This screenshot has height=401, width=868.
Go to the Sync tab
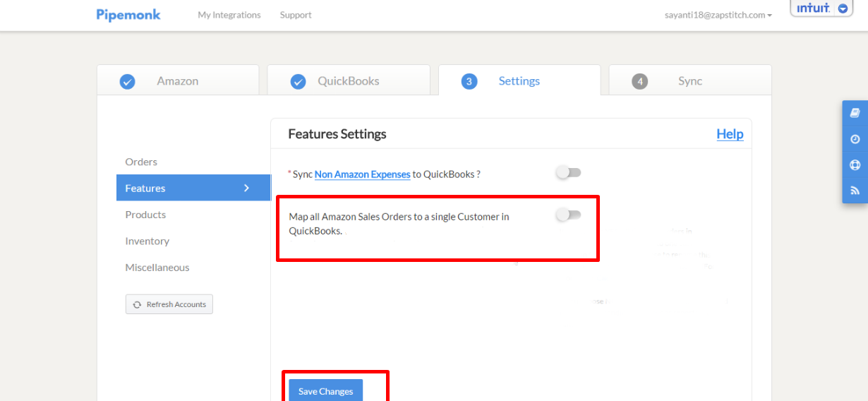point(690,80)
